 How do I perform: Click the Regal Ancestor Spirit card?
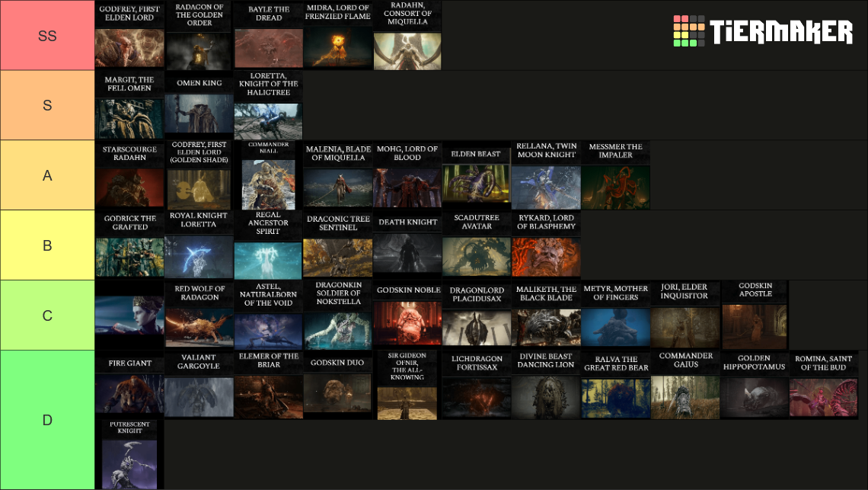click(269, 245)
